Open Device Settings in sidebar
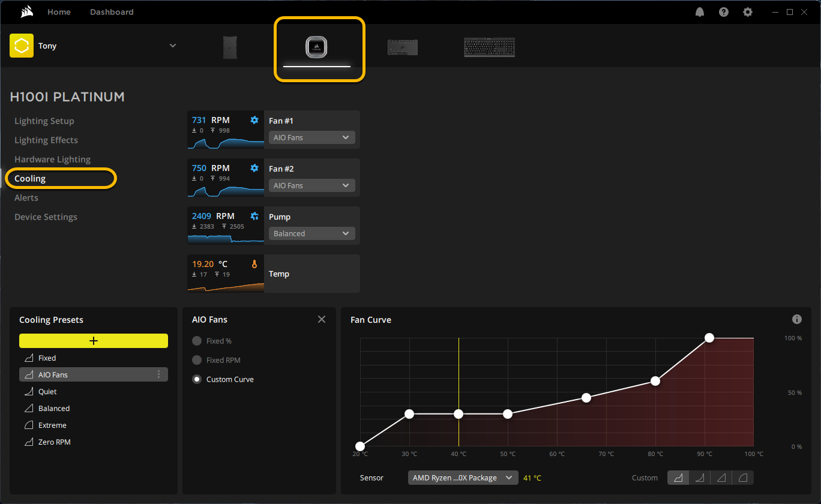 pyautogui.click(x=46, y=217)
